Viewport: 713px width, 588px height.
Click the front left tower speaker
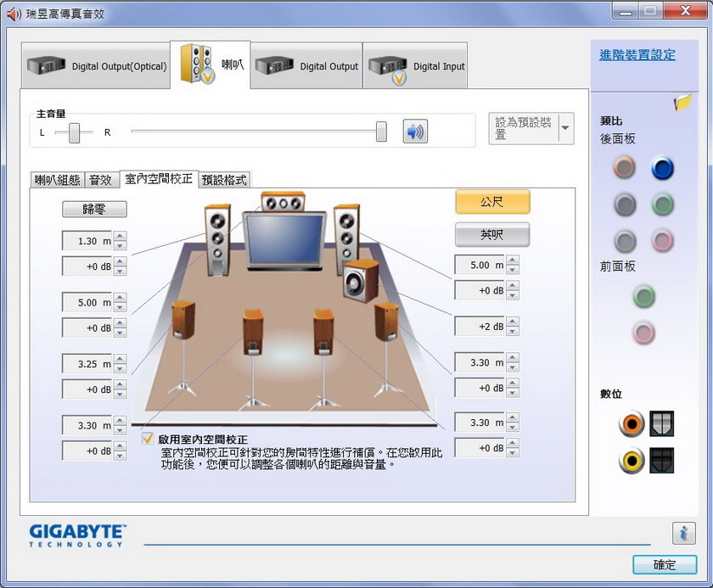tap(217, 240)
